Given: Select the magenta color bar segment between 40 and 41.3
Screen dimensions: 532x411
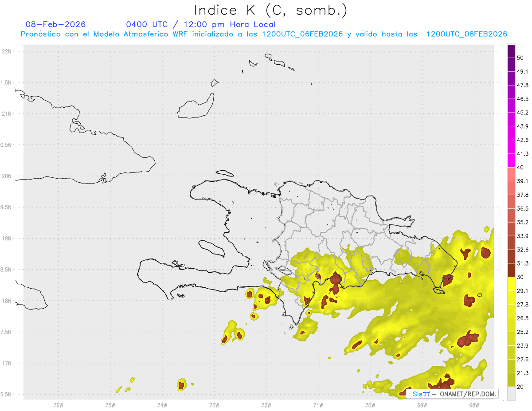Looking at the screenshot, I should [x=511, y=161].
